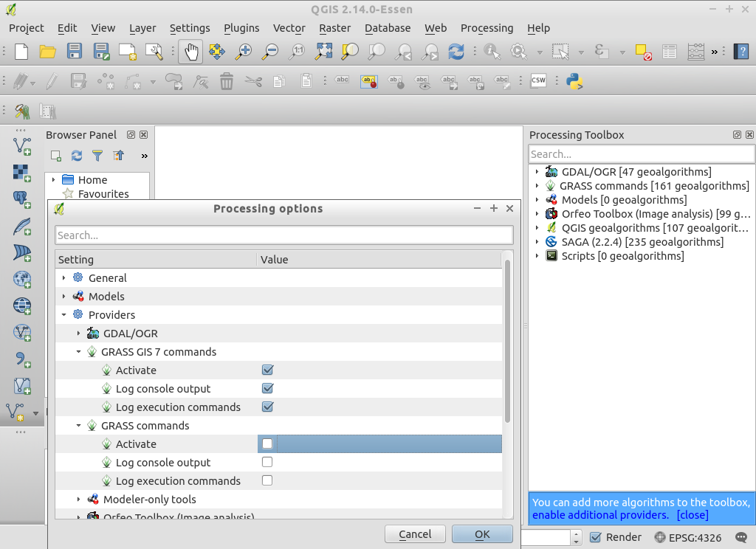Refresh the Browser Panel
The image size is (756, 549).
point(77,156)
